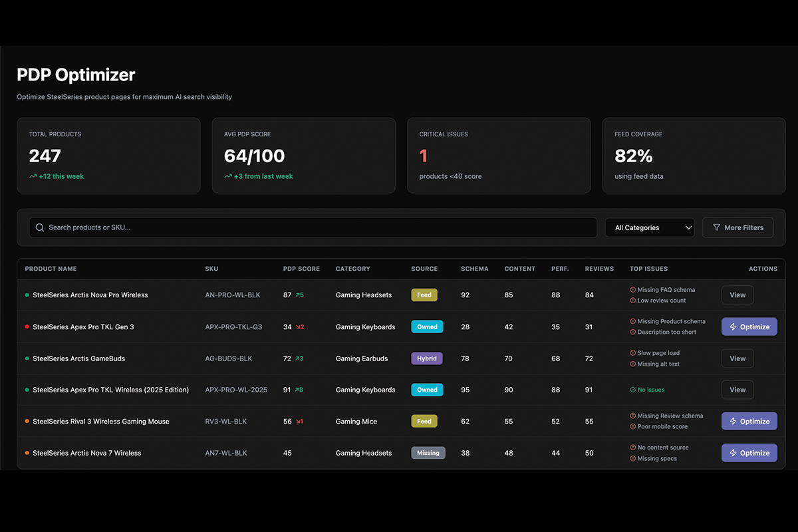Click category Gaming Earbuds
Viewport: 798px width, 532px height.
(362, 358)
